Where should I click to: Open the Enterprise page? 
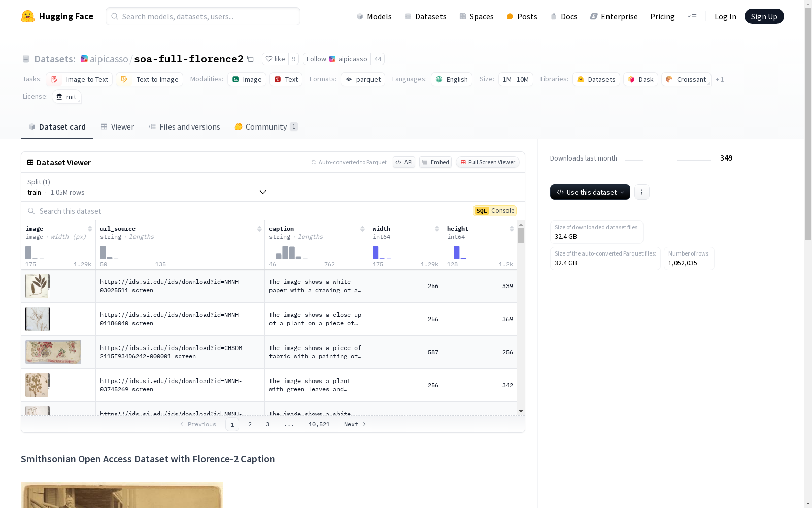[x=614, y=16]
